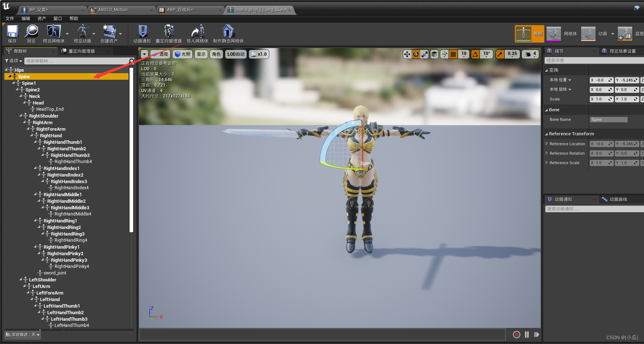
Task: Open the camera speed 4 dropdown
Action: [x=530, y=54]
